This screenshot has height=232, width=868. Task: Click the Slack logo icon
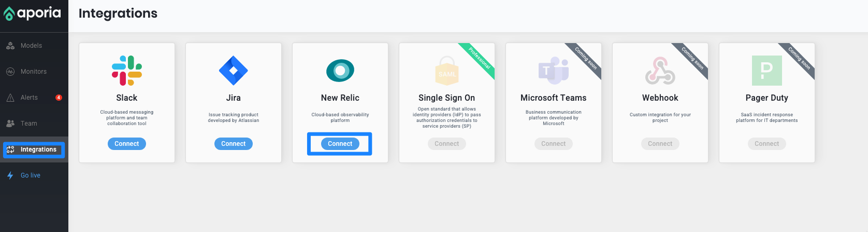click(127, 71)
